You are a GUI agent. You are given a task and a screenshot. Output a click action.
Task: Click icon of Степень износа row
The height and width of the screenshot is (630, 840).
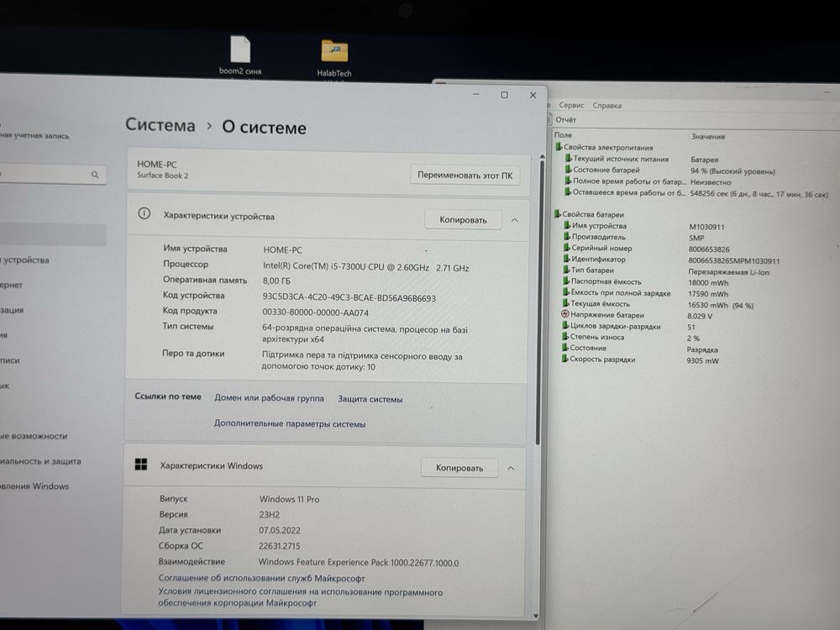565,337
